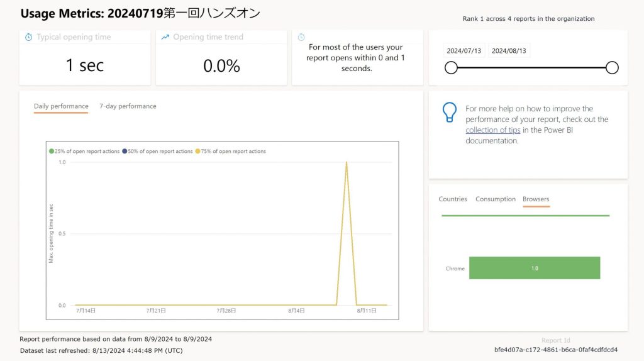Select the Browsers tab
The image size is (644, 361).
536,199
